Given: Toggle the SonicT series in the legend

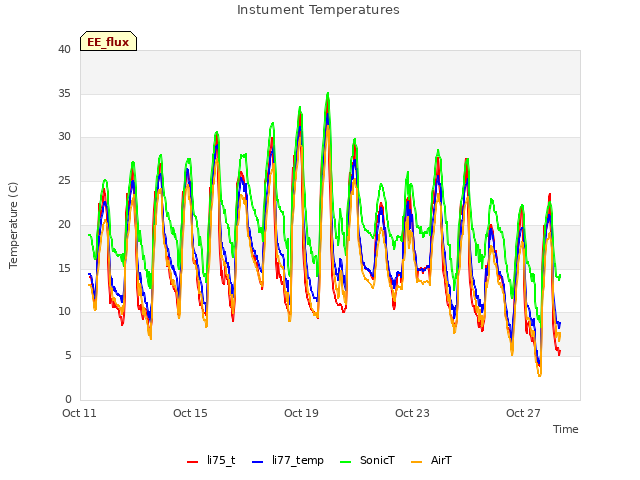Looking at the screenshot, I should click(367, 460).
